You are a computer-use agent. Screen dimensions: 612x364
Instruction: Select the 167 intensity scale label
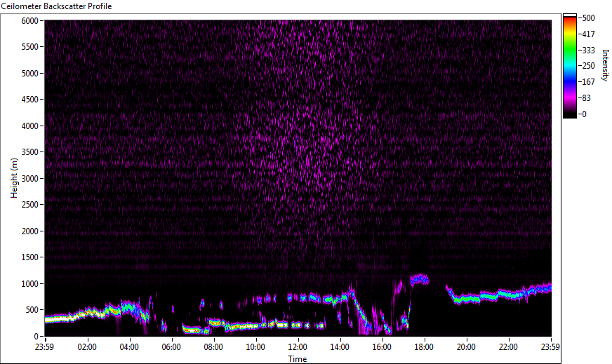click(x=588, y=82)
